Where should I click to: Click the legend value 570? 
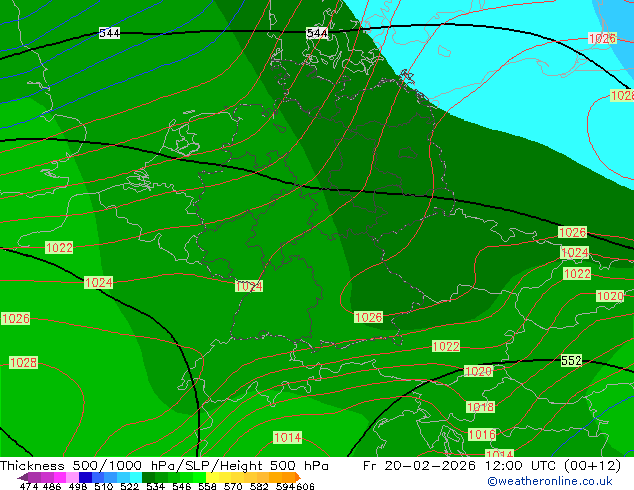click(x=233, y=486)
